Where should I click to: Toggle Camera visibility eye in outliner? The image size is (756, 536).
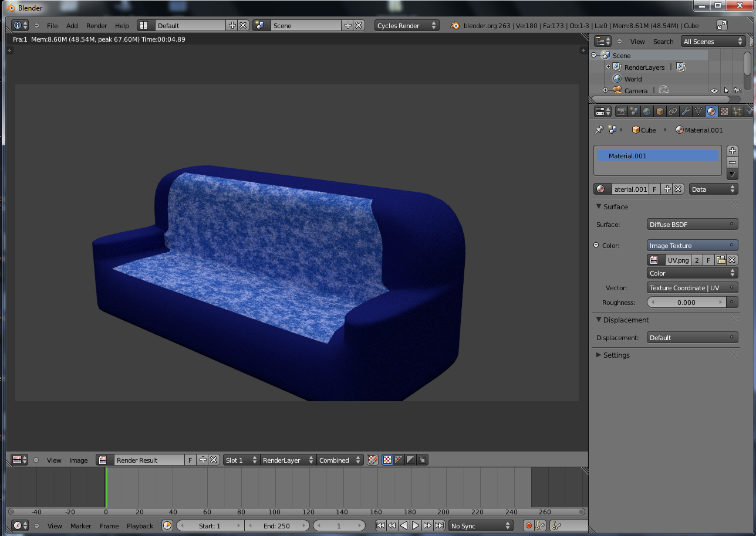coord(714,91)
